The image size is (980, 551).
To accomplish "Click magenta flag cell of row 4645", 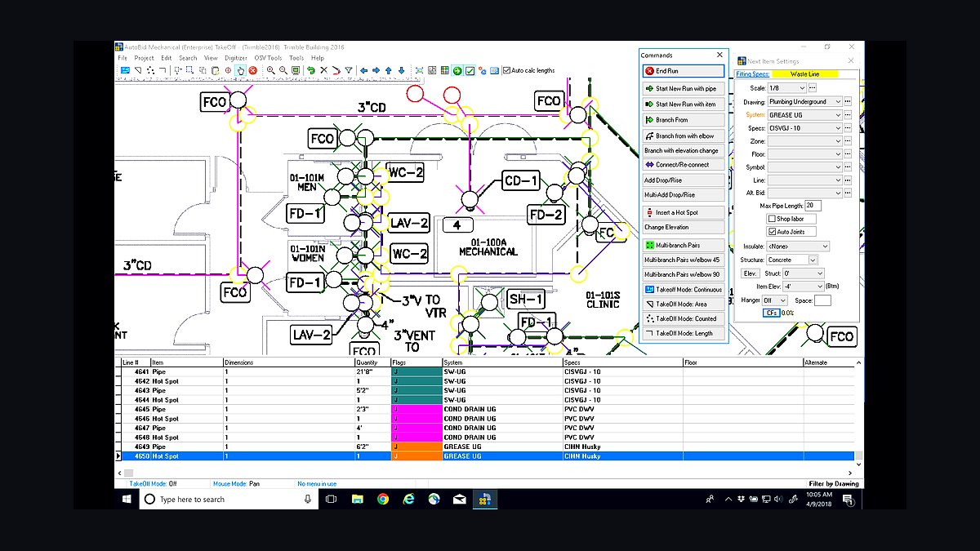I will click(x=416, y=409).
